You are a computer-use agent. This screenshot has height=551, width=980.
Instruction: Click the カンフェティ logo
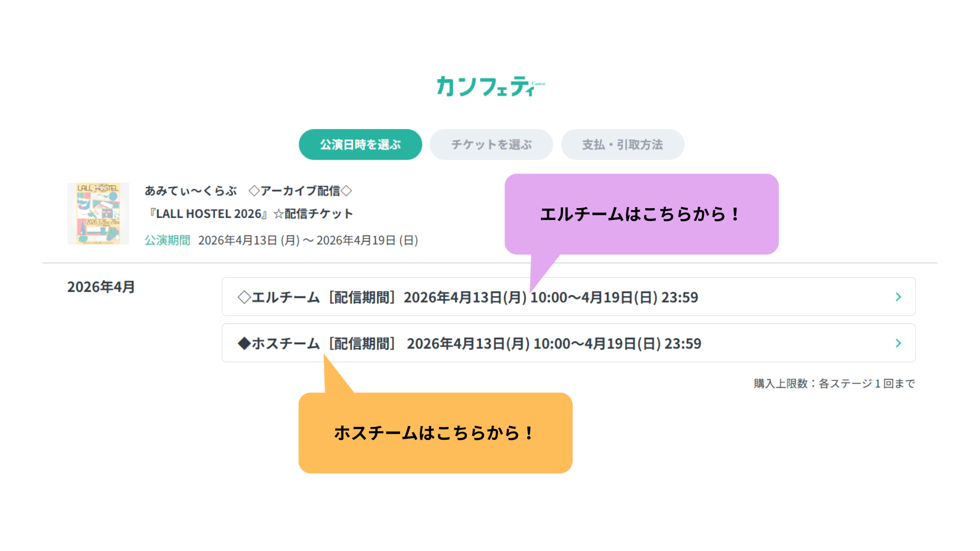point(490,86)
